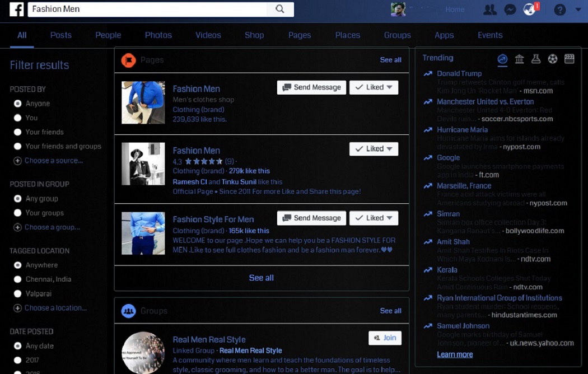Open the Samuel Johnson trending topic
This screenshot has height=374, width=588.
pos(463,326)
